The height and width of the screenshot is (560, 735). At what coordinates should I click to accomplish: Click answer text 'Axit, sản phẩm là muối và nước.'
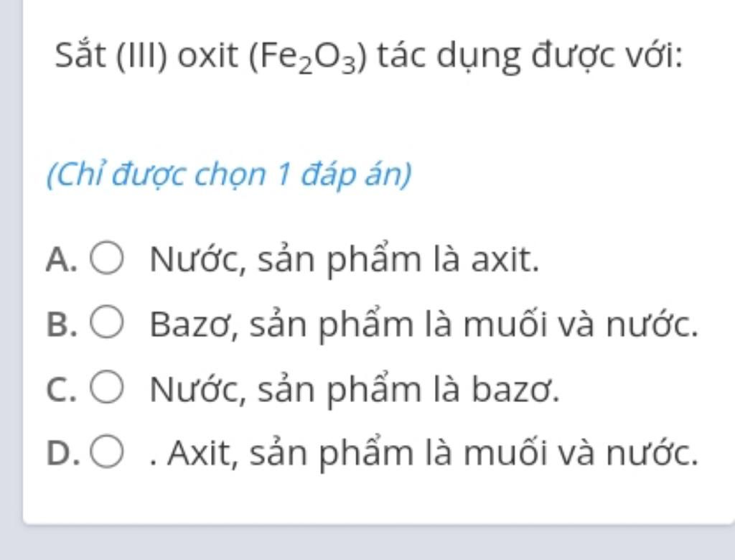pyautogui.click(x=433, y=454)
